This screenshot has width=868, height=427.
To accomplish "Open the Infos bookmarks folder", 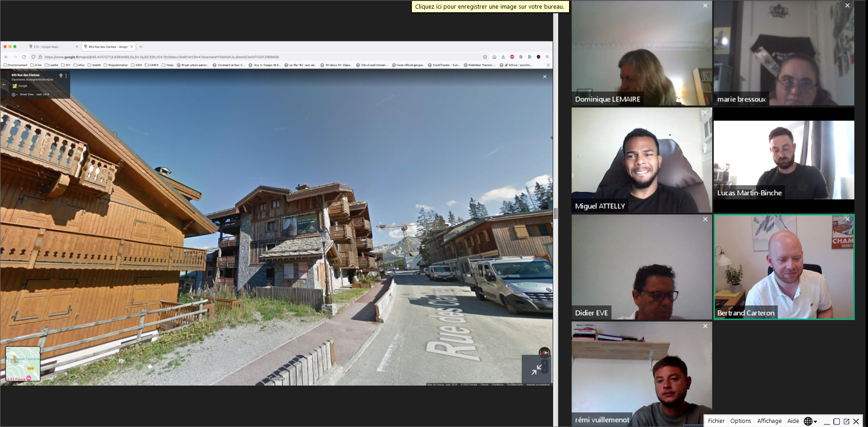I will click(x=79, y=65).
